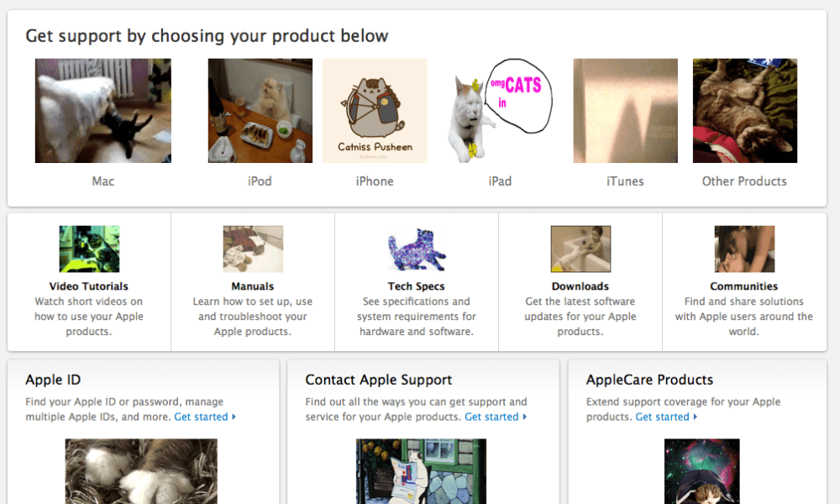Viewport: 840px width, 504px height.
Task: Click the AppleCare Products space cat image
Action: point(702,472)
